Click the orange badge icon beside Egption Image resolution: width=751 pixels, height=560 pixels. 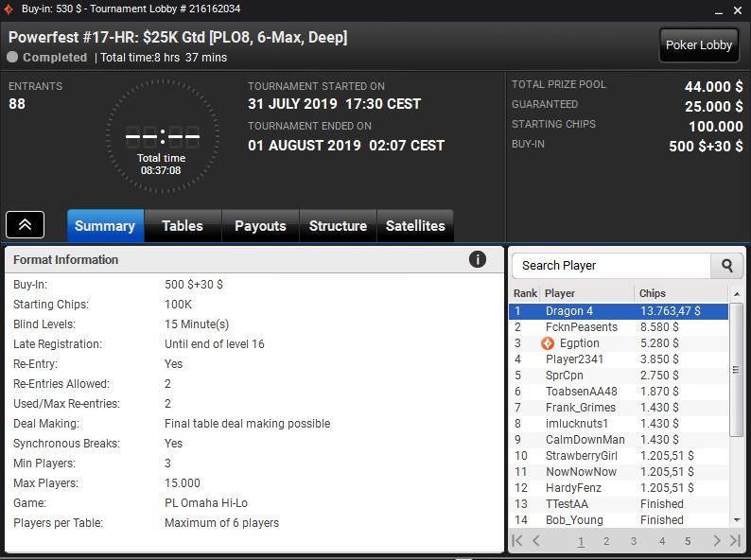[x=548, y=343]
